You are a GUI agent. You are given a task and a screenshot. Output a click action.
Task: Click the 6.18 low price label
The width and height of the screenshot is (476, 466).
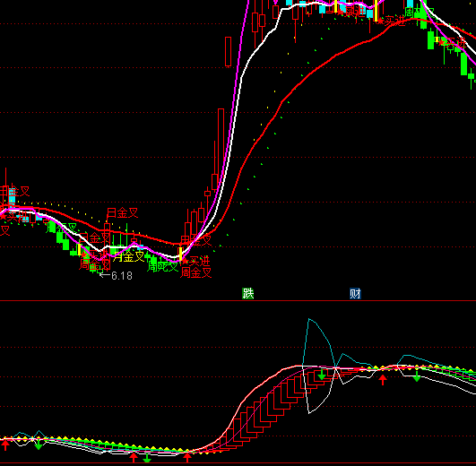coord(122,275)
